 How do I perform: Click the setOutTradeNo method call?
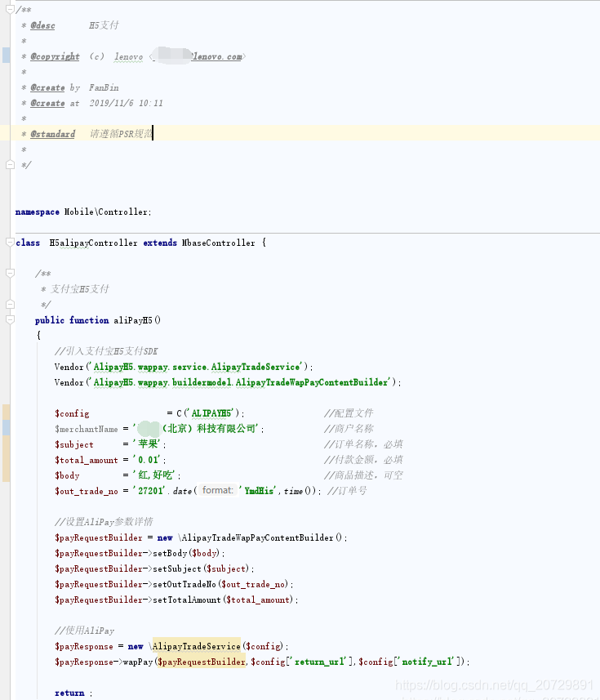[x=184, y=584]
